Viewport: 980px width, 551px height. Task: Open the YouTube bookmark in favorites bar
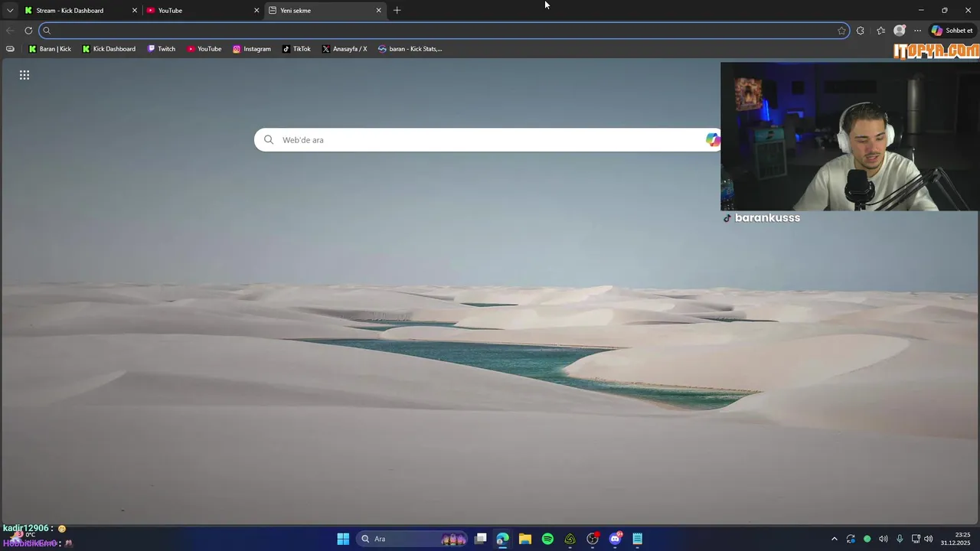click(x=204, y=49)
